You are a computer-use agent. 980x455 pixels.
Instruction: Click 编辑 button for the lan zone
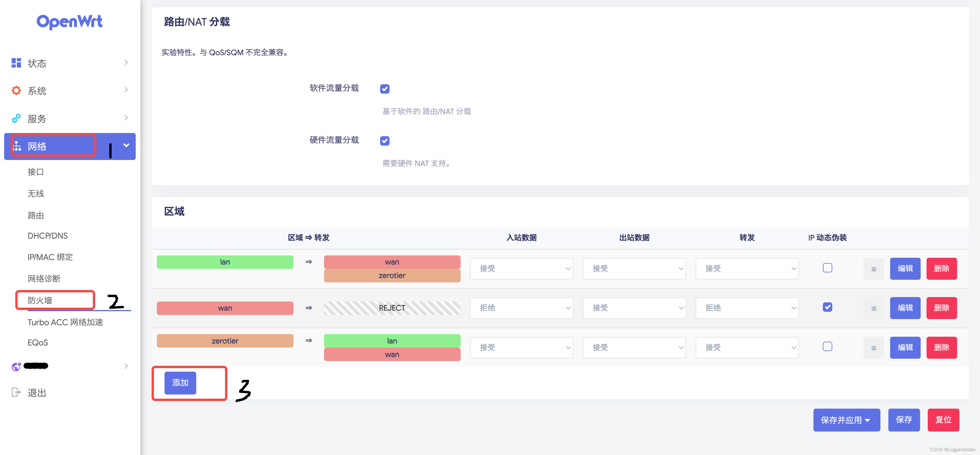point(905,269)
